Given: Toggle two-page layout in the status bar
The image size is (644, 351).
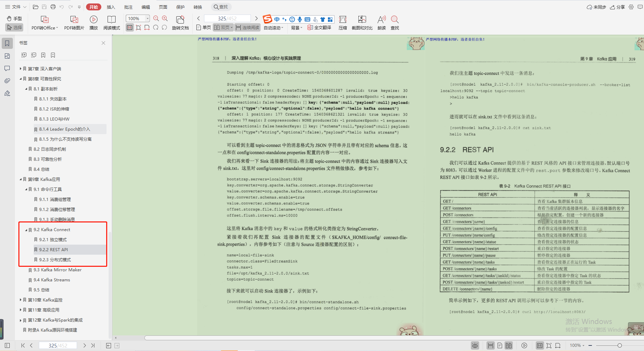Looking at the screenshot, I should point(509,345).
